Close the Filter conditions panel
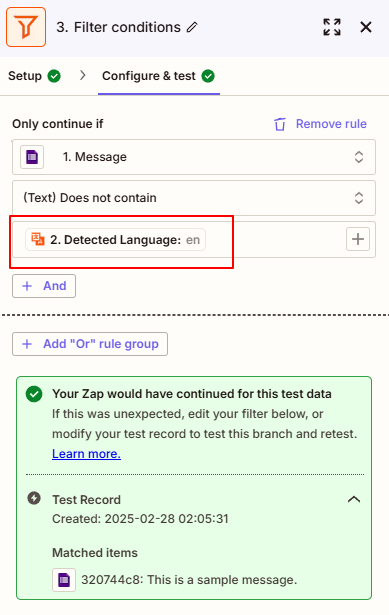 366,27
